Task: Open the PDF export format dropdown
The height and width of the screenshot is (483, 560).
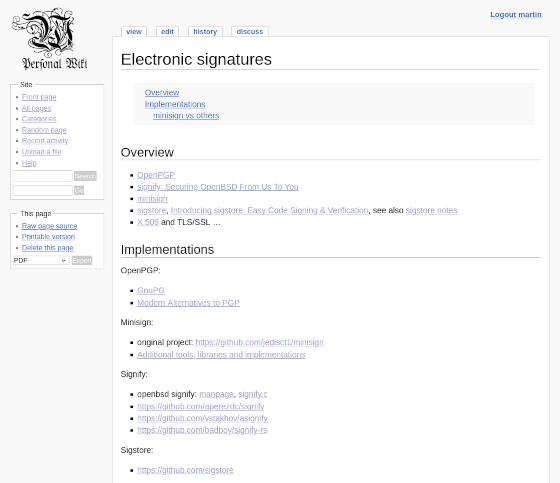Action: tap(41, 260)
